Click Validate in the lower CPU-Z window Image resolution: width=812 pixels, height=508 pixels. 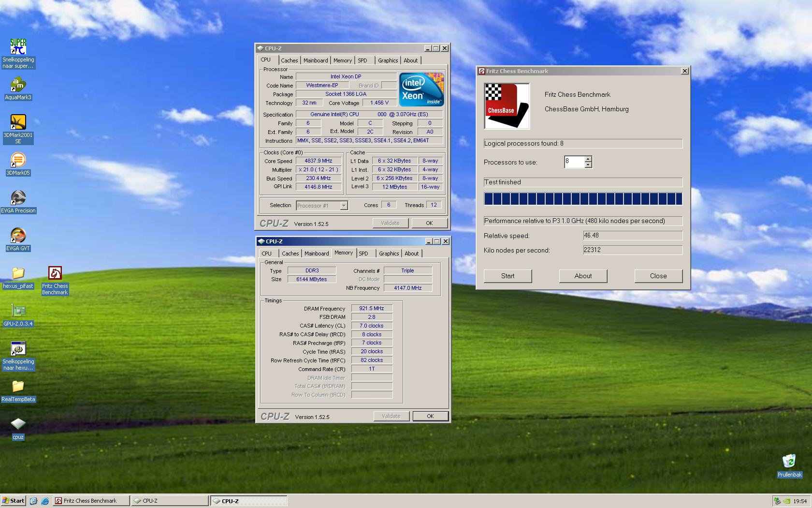tap(391, 416)
